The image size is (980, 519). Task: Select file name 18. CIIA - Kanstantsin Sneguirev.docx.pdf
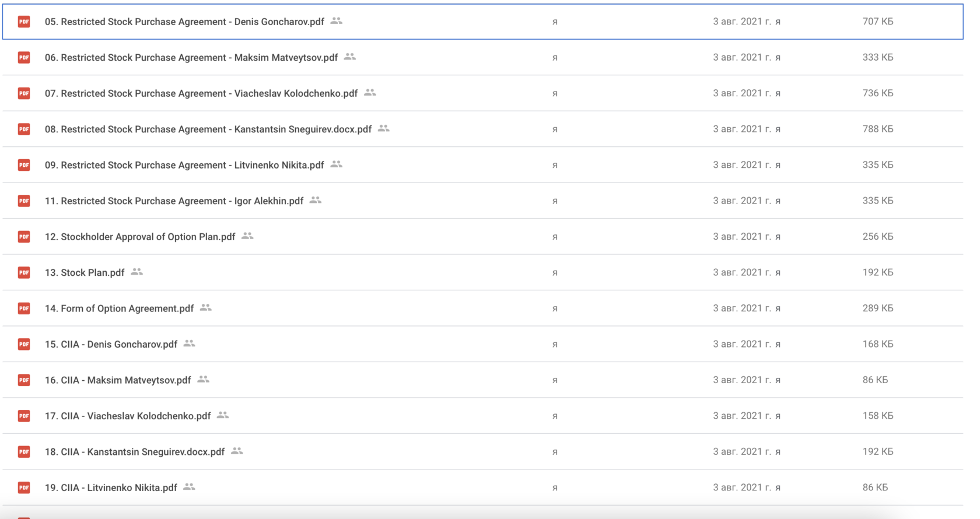[135, 452]
